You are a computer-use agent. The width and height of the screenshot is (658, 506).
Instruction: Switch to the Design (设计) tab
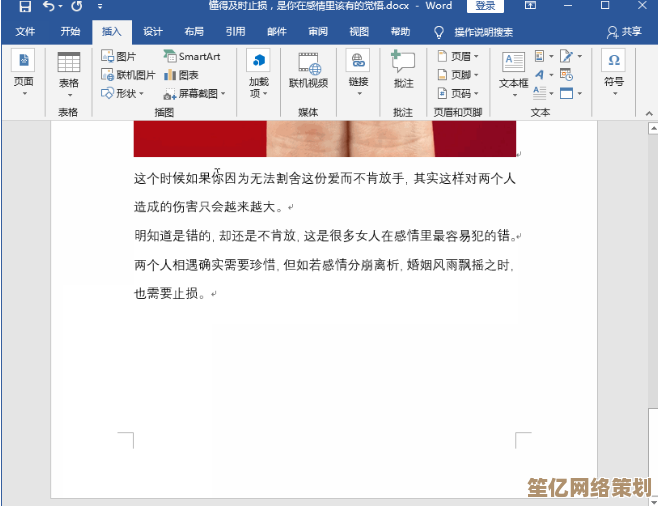pyautogui.click(x=152, y=32)
